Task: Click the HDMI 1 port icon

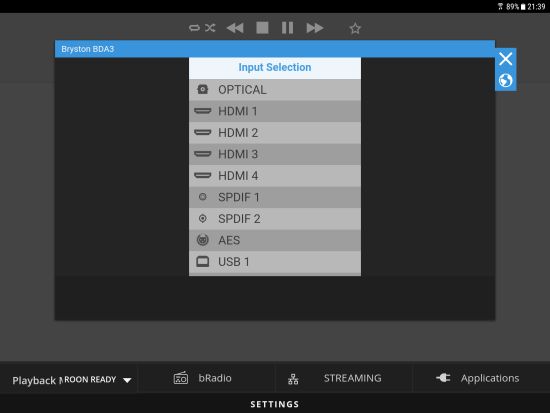Action: click(203, 111)
